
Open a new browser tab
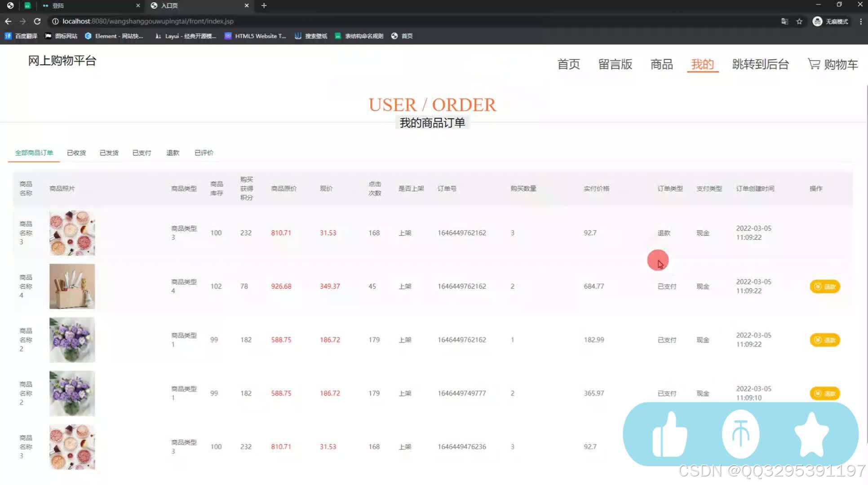point(264,5)
